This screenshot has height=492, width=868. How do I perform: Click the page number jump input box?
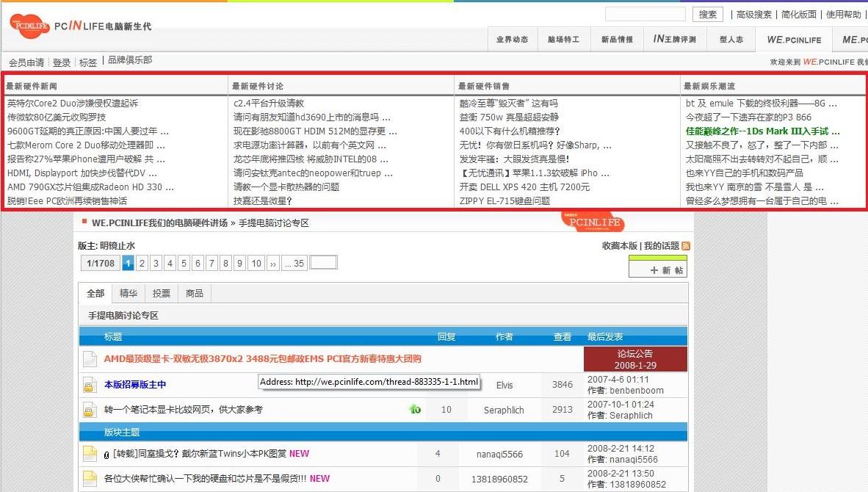324,262
